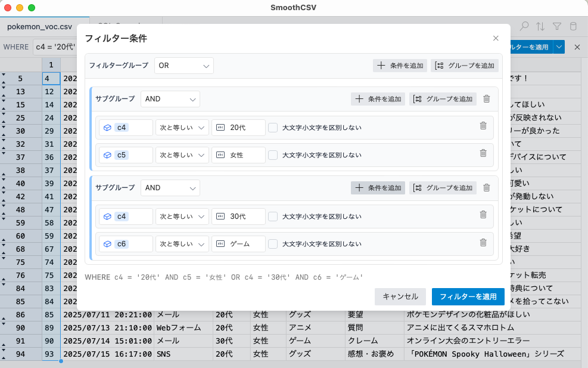Viewport: 588px width, 368px height.
Task: Click the cell ポケモンデザインの化粧品がほしい
Action: (492, 315)
